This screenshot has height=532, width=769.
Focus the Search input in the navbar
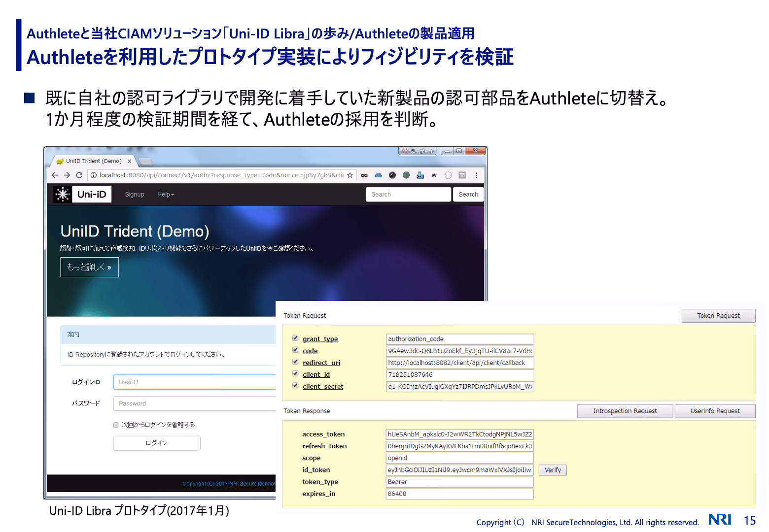[408, 195]
